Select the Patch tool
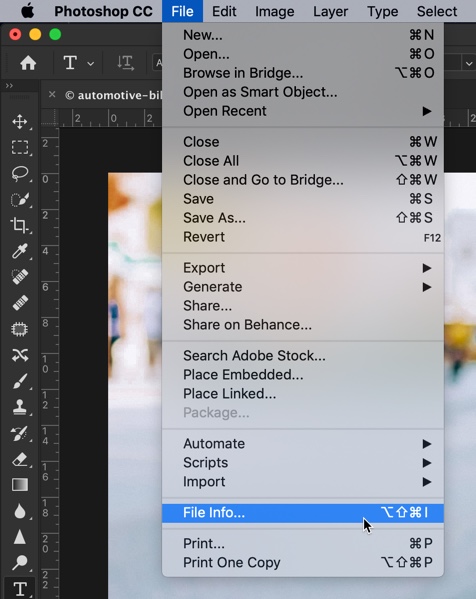Viewport: 476px width, 599px height. pos(19,329)
